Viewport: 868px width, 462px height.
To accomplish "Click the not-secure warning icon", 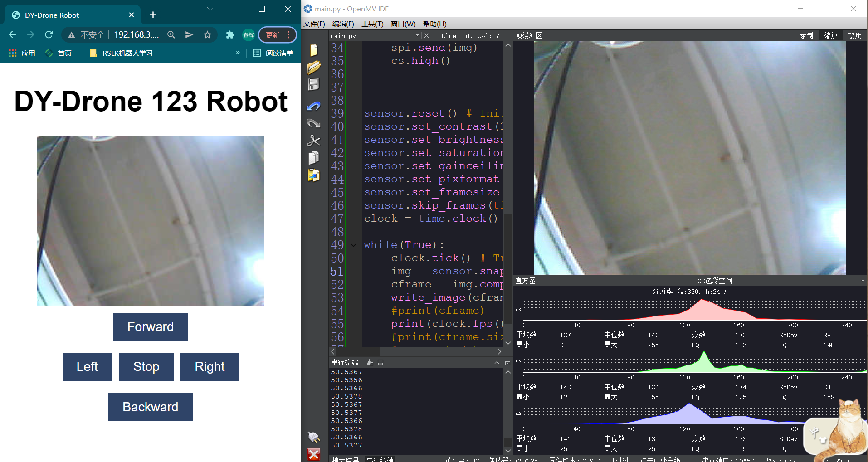I will click(x=71, y=35).
